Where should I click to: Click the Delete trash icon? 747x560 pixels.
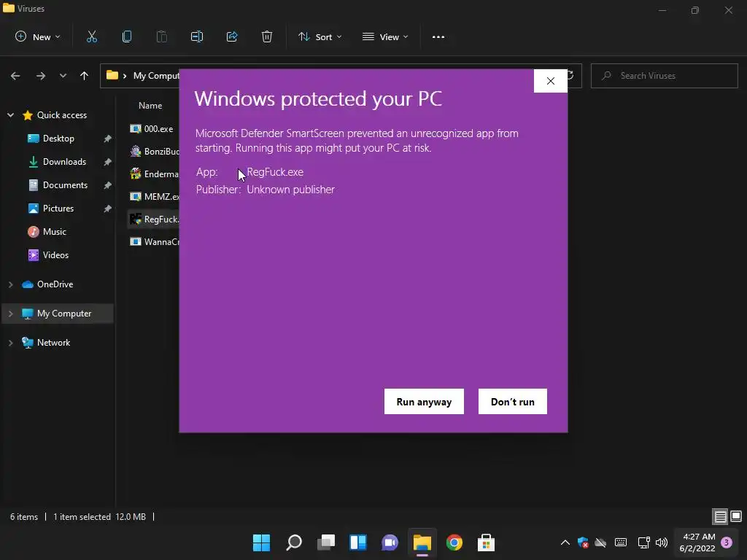(x=267, y=36)
